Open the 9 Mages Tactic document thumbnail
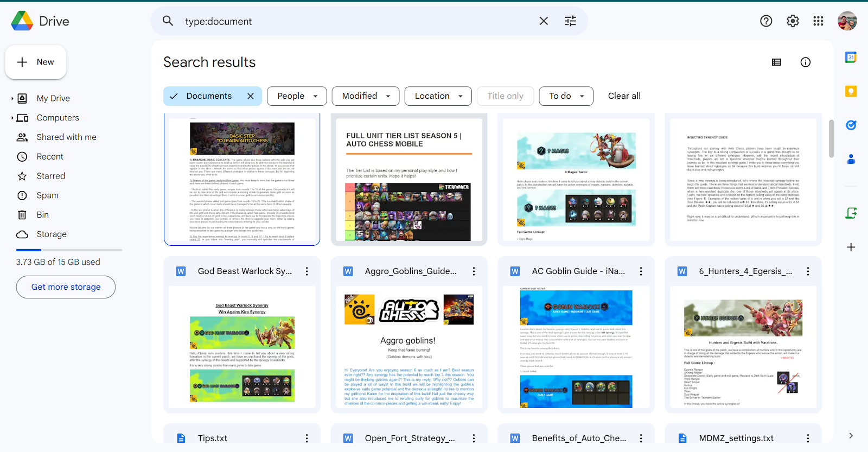The image size is (868, 452). [x=576, y=180]
